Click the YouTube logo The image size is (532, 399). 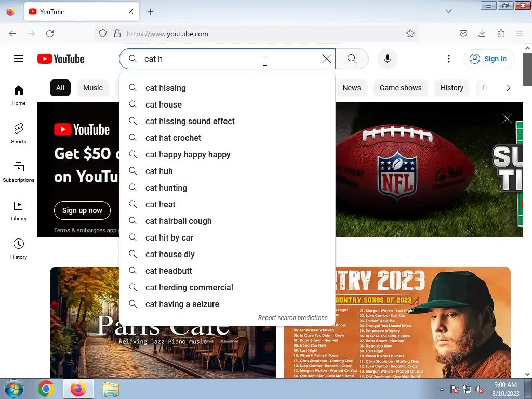coord(61,59)
